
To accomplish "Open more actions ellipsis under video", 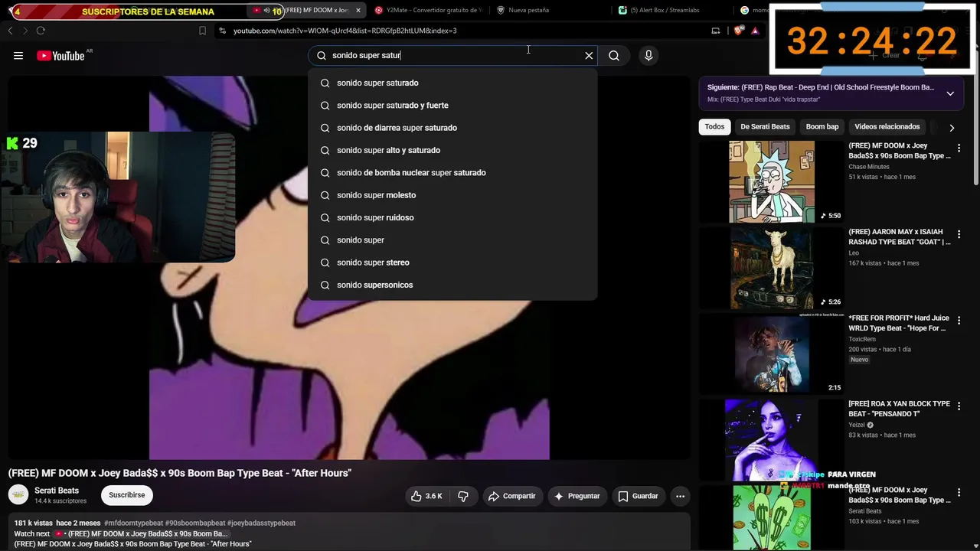I will point(680,496).
